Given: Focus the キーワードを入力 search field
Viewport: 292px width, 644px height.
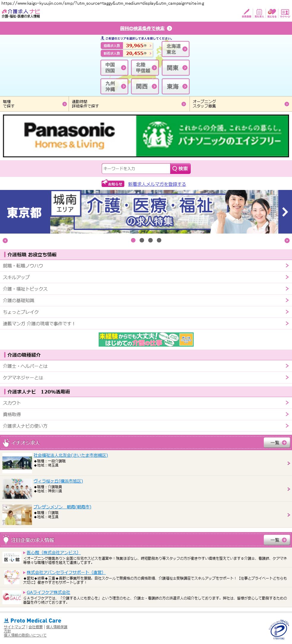Looking at the screenshot, I should [x=136, y=169].
